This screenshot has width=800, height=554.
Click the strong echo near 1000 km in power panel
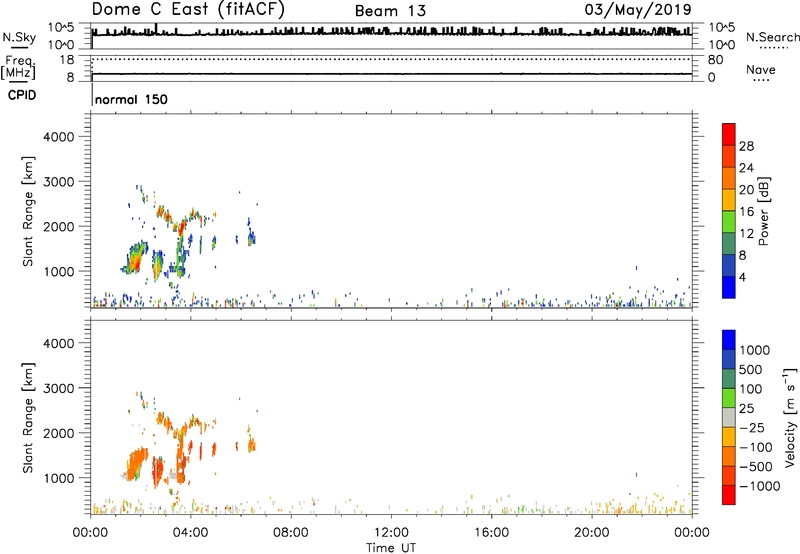tap(135, 259)
